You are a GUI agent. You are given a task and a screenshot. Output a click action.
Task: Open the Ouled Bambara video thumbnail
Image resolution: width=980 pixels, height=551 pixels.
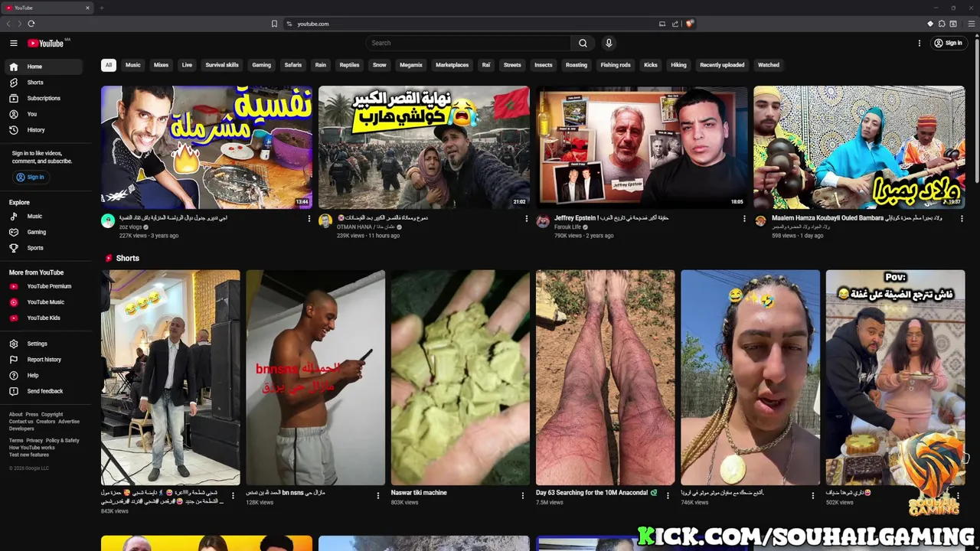click(x=859, y=147)
